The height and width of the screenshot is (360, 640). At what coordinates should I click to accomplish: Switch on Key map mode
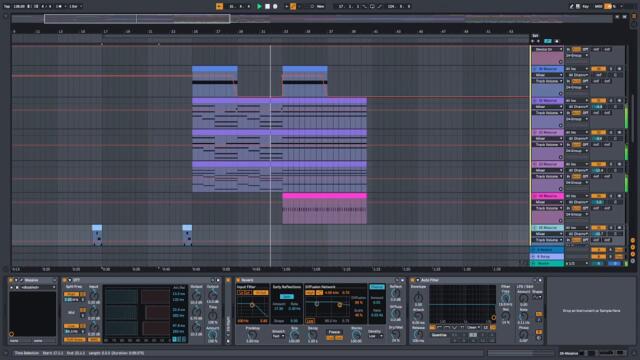(586, 6)
